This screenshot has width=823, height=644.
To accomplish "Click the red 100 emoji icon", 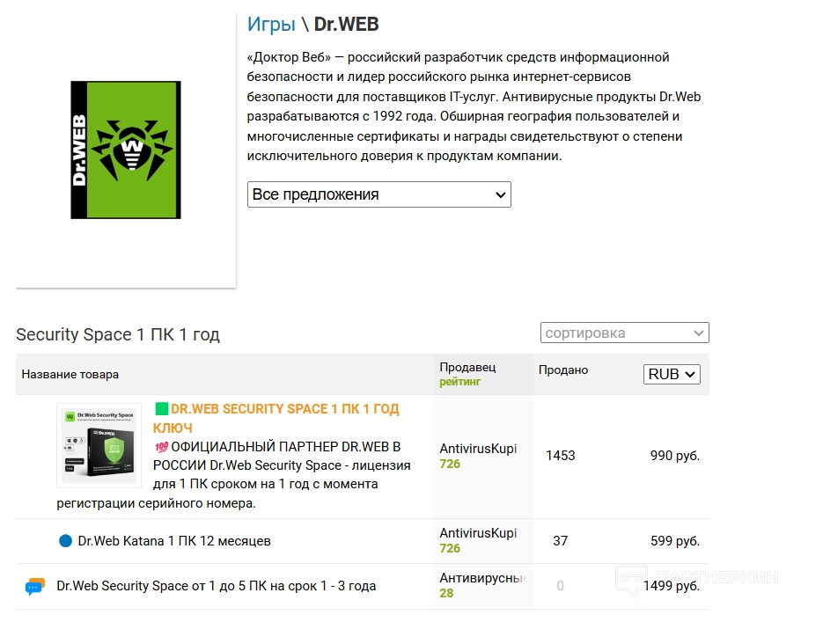I will tap(161, 447).
